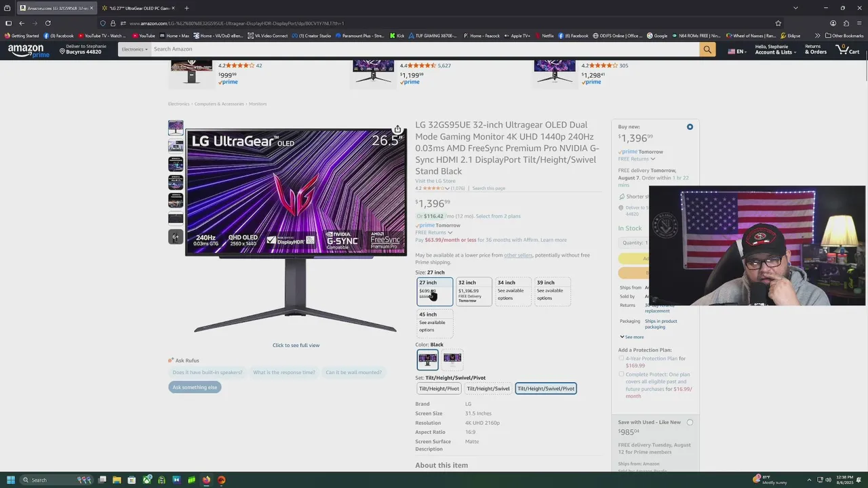Open a new browser tab with plus
This screenshot has width=868, height=488.
coord(187,8)
